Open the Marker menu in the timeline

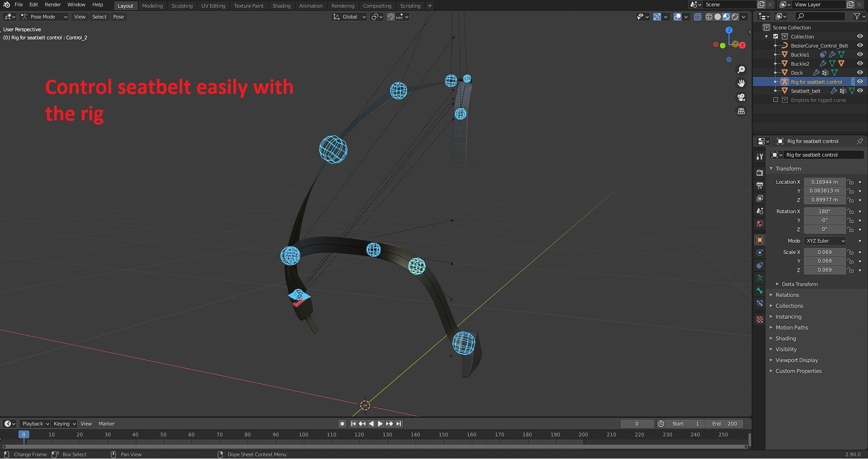pos(106,424)
